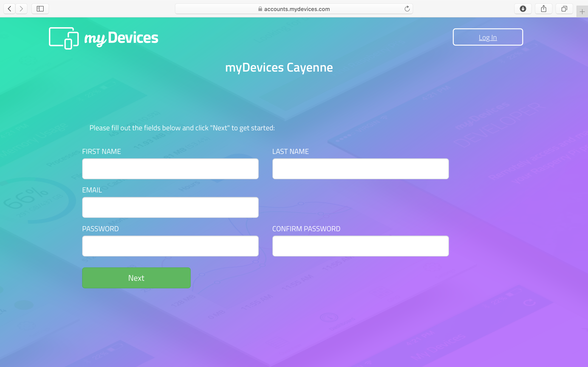
Task: Click the Log In link
Action: pyautogui.click(x=488, y=37)
